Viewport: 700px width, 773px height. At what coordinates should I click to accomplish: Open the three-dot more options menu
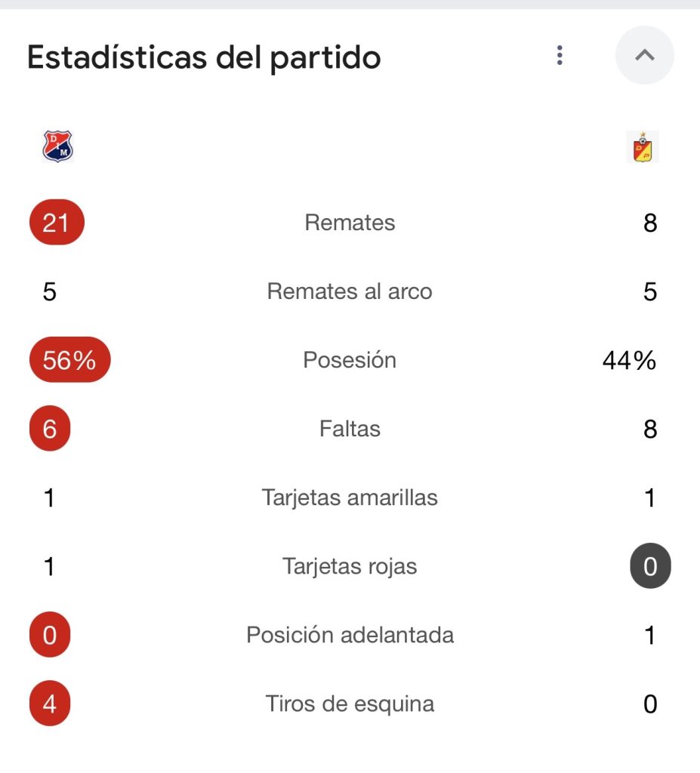pyautogui.click(x=560, y=55)
